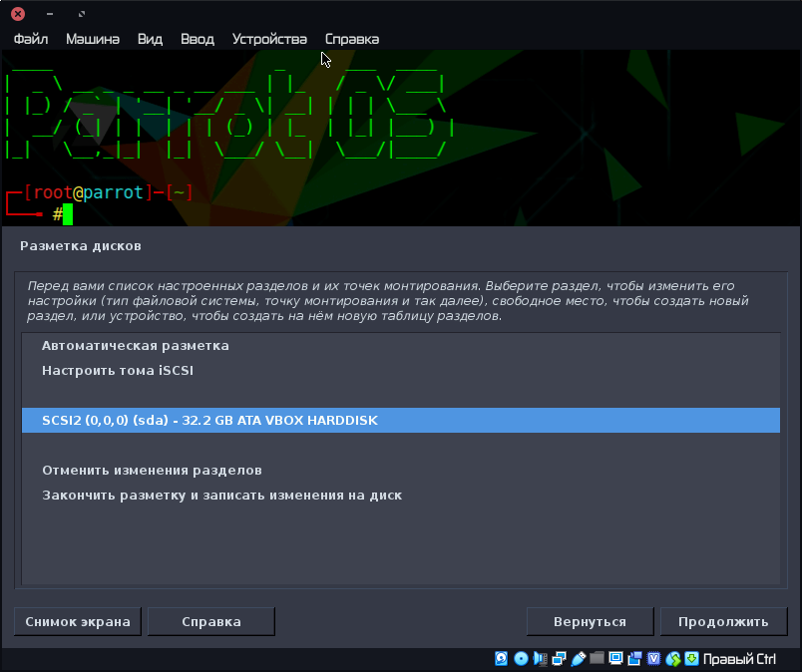Select Автоматическая разметка option

click(x=401, y=346)
